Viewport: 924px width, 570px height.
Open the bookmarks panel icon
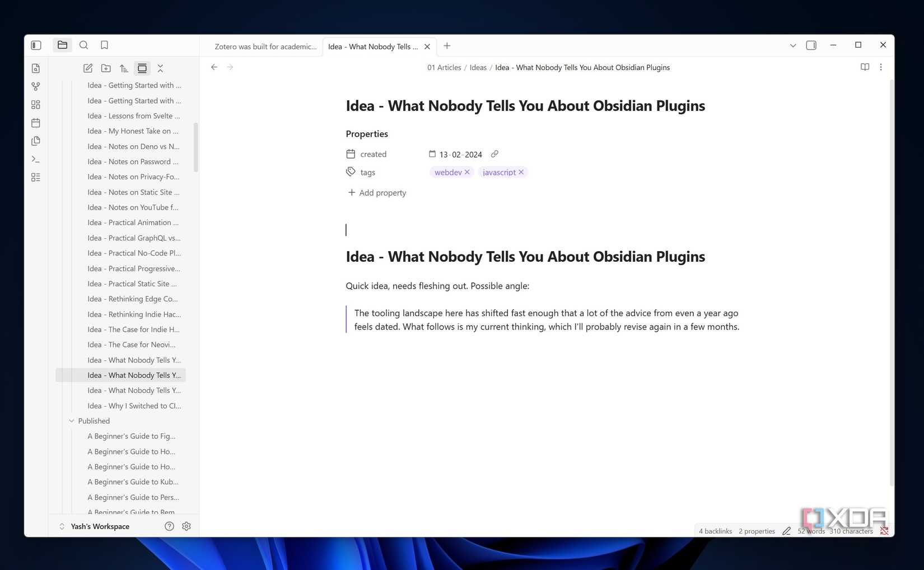(104, 45)
